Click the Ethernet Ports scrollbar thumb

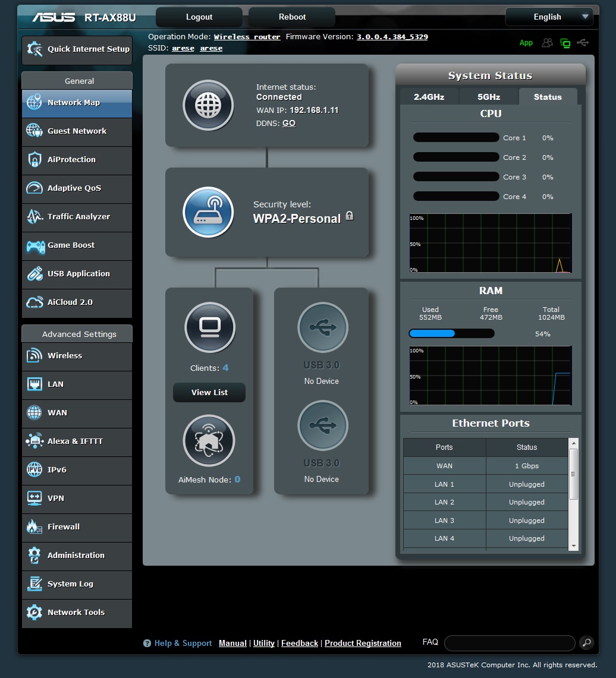tap(574, 474)
